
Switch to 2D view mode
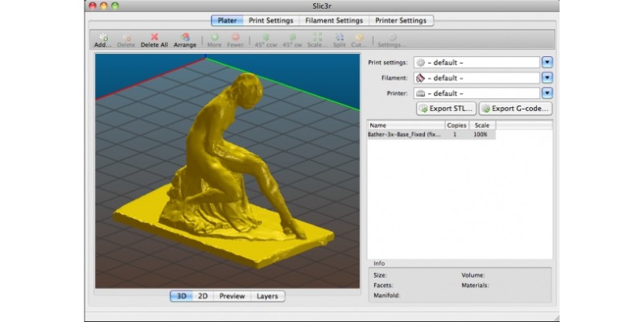pyautogui.click(x=203, y=296)
